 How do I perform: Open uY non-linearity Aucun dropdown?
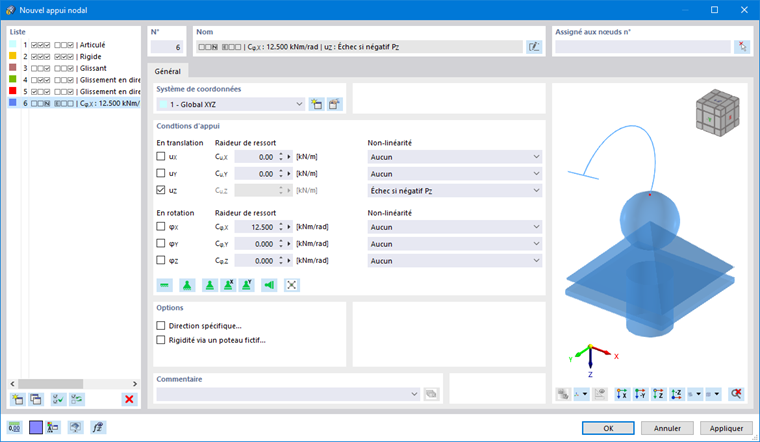[x=455, y=174]
